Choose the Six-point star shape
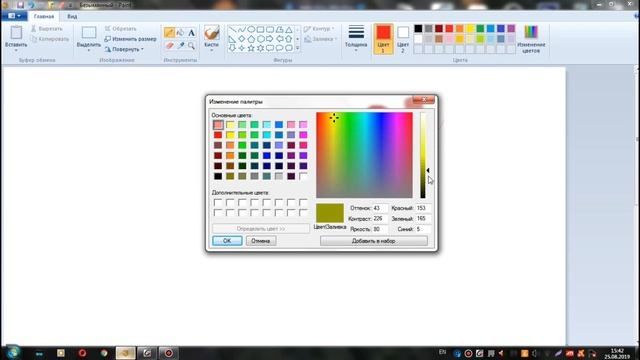640x360 pixels. (260, 48)
